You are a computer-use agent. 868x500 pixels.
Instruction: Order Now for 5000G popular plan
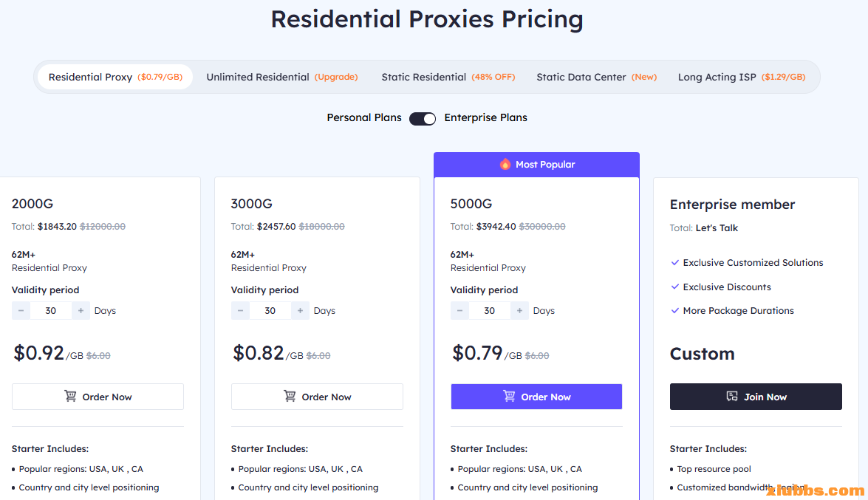pos(536,397)
